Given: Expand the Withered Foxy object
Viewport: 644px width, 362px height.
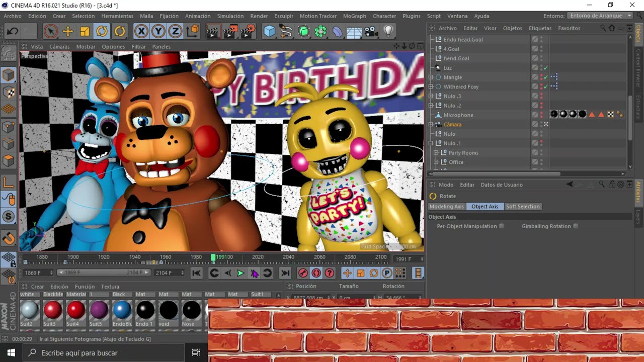Looking at the screenshot, I should click(x=431, y=87).
